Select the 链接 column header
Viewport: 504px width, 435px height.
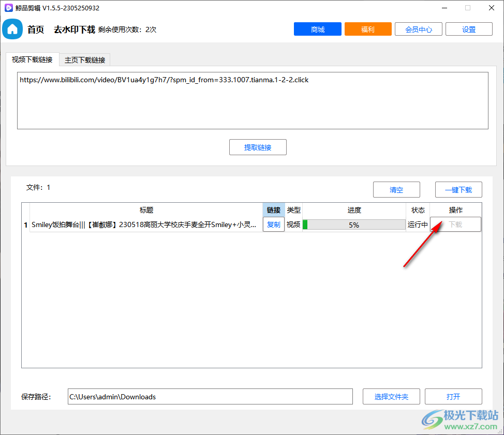click(274, 210)
